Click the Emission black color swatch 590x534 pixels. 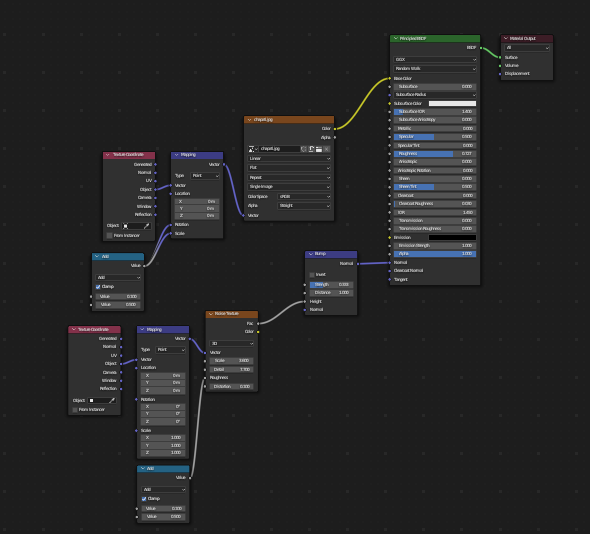tap(452, 238)
